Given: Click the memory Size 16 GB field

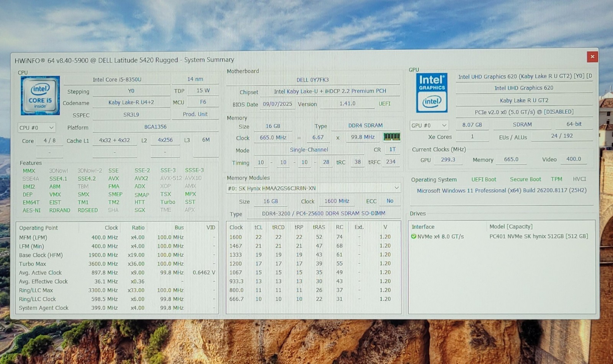Looking at the screenshot, I should click(273, 126).
